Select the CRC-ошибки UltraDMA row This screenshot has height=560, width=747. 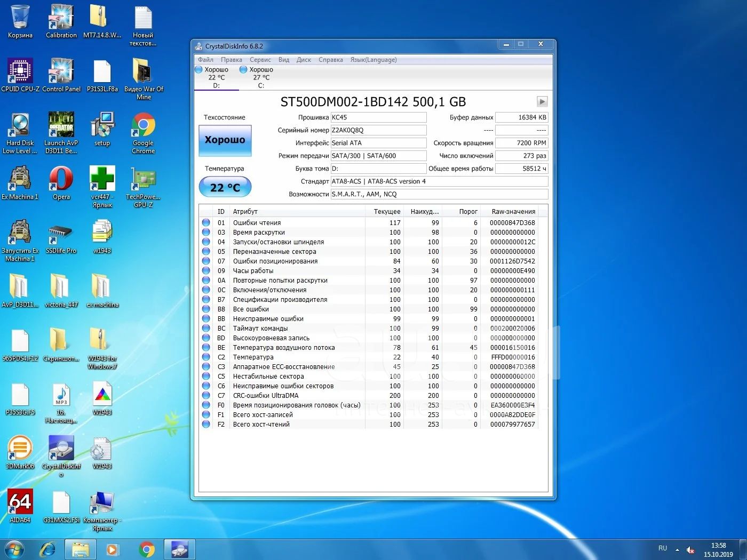coord(369,396)
